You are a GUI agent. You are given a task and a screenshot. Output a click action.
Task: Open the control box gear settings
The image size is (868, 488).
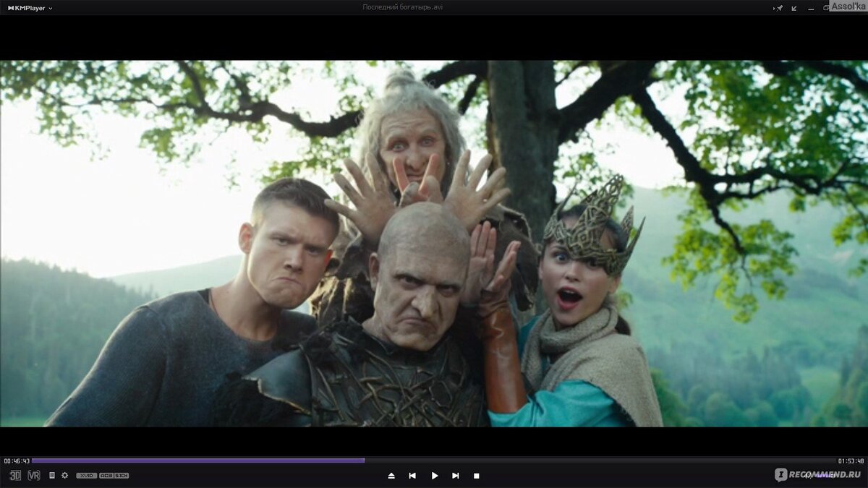[x=65, y=475]
